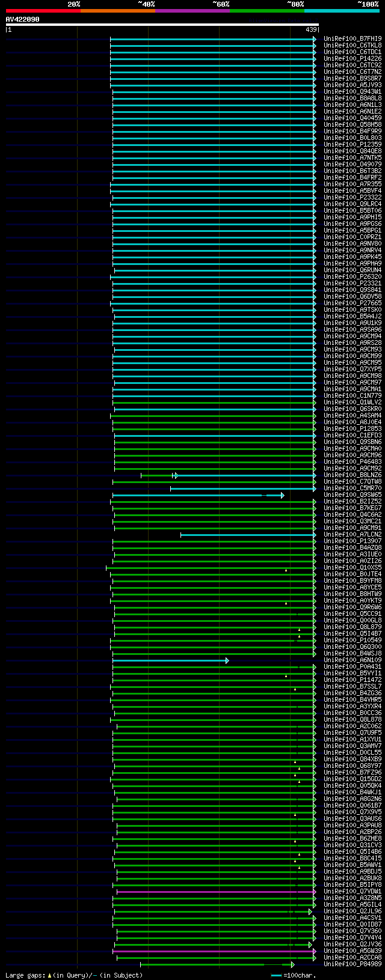Select hit label UniRef100_Q7XYP5
Image resolution: width=385 pixels, height=980 pixels.
(x=353, y=370)
